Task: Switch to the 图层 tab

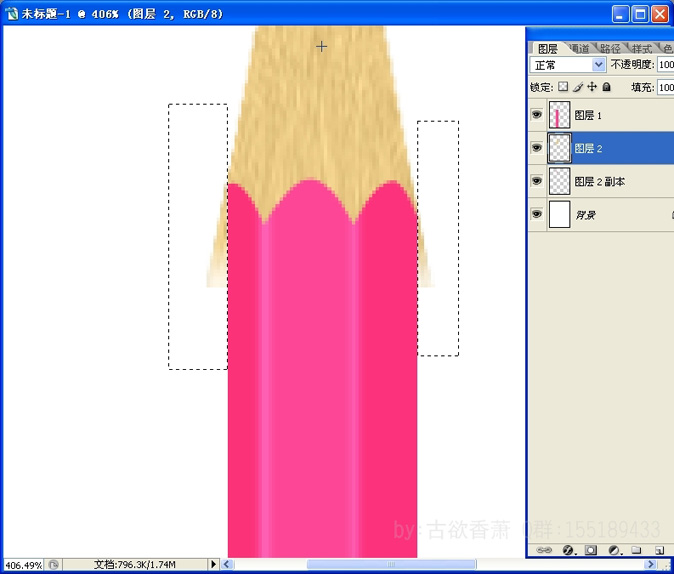Action: pos(548,49)
